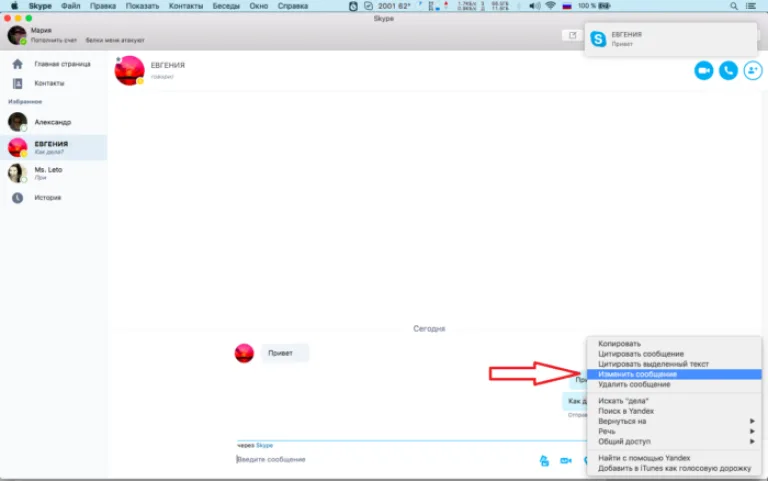Click the История sidebar label
768x481 pixels.
[48, 198]
